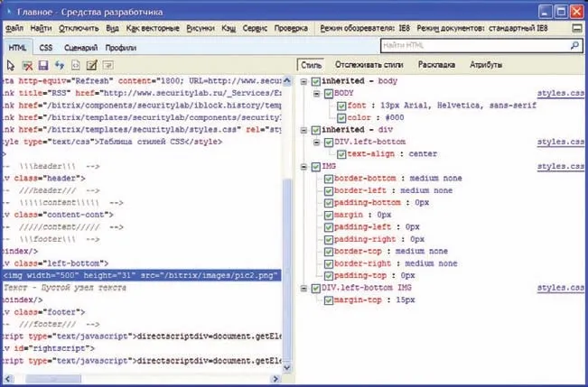The image size is (588, 387).
Task: Toggle the border-left property checkbox
Action: click(x=329, y=190)
